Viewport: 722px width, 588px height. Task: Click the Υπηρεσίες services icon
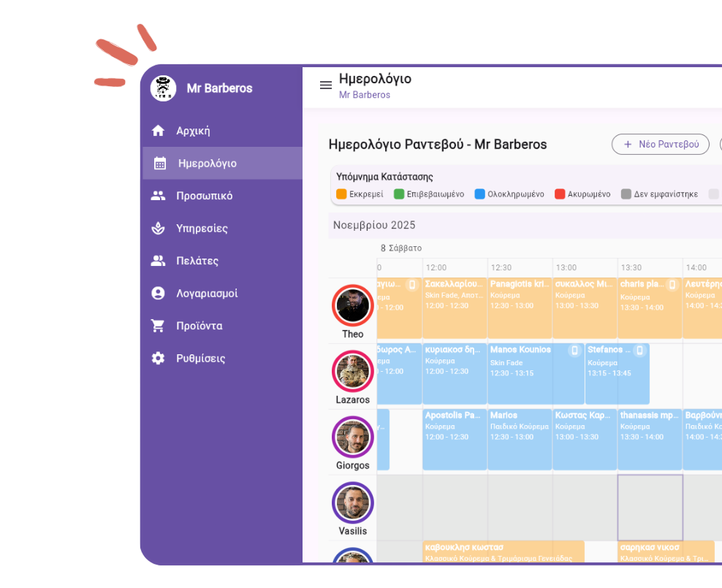[158, 228]
